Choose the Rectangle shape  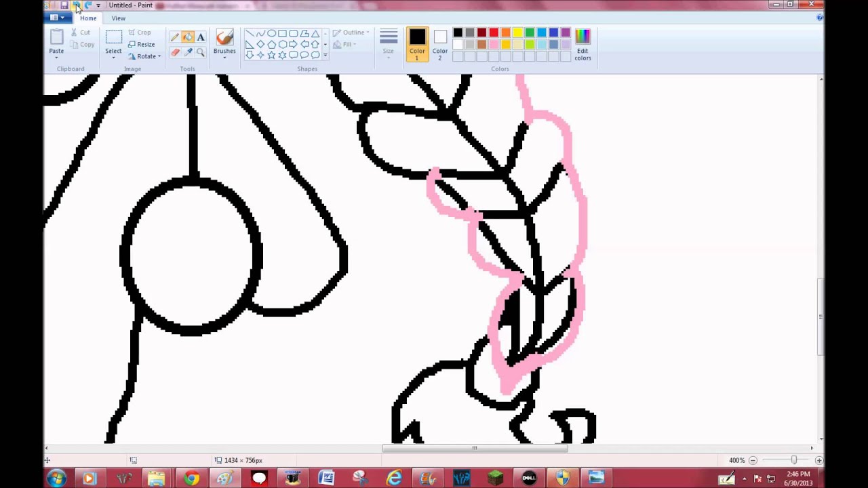point(282,33)
